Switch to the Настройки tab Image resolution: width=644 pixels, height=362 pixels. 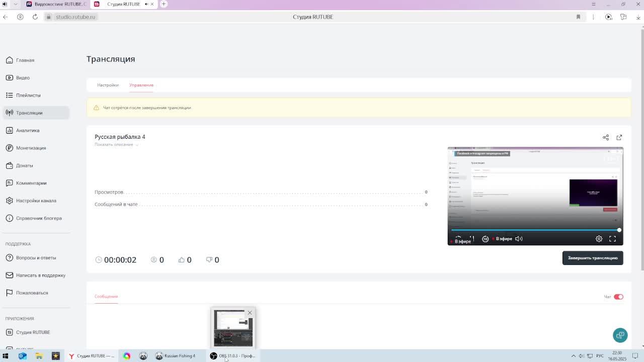click(x=108, y=85)
